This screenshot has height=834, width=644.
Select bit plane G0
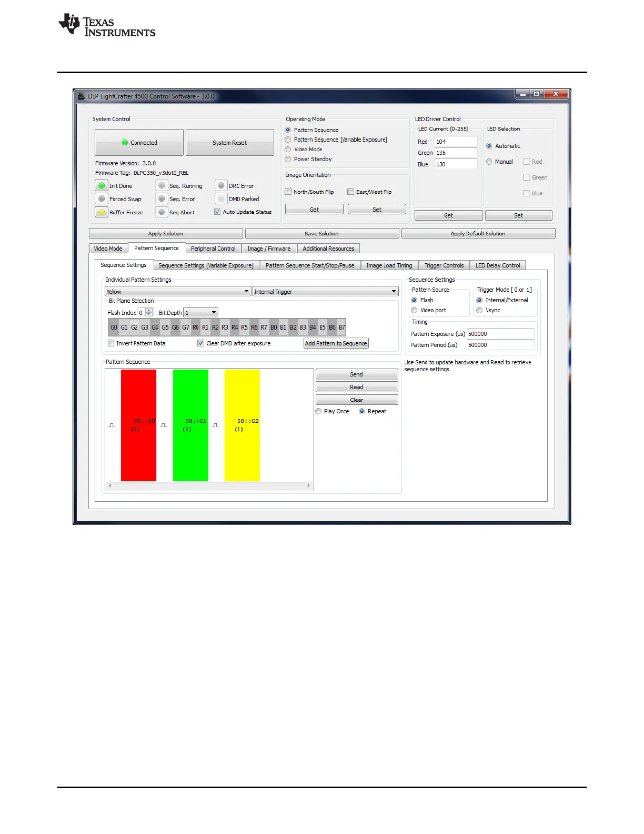(114, 327)
